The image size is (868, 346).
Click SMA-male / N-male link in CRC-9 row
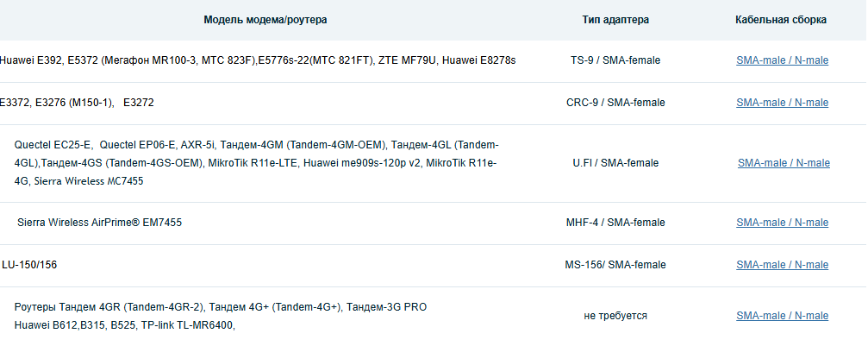coord(782,103)
